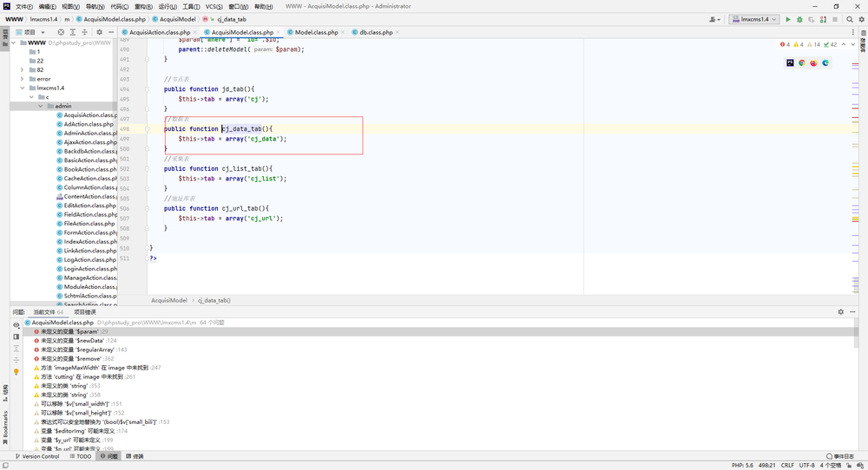
Task: Collapse all items in project tree
Action: click(x=84, y=32)
